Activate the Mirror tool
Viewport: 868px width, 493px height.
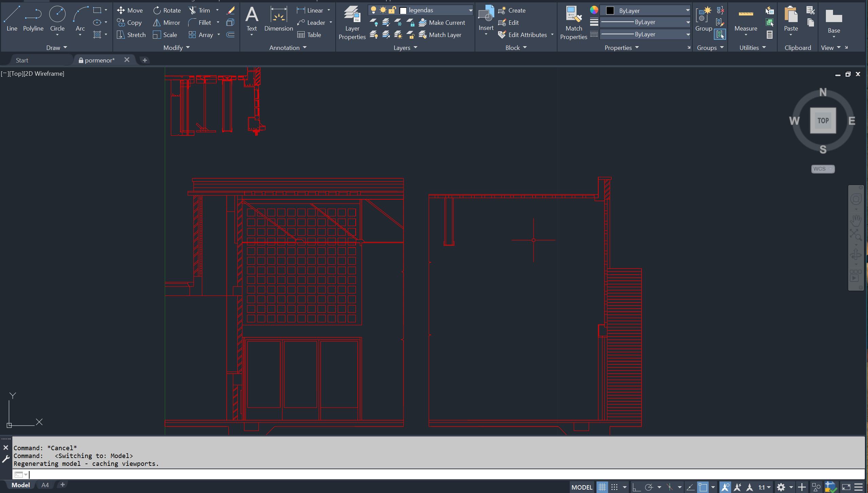tap(166, 23)
